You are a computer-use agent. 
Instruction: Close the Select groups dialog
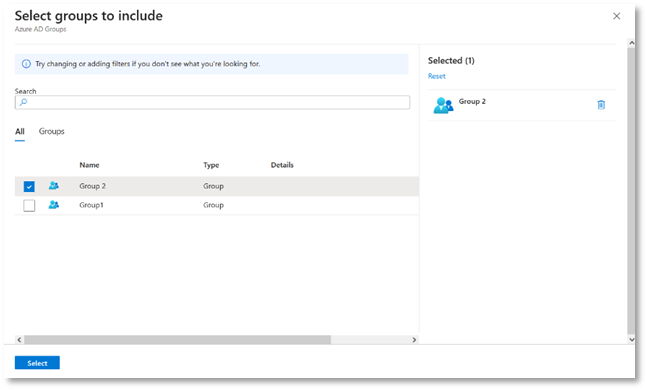[x=616, y=16]
